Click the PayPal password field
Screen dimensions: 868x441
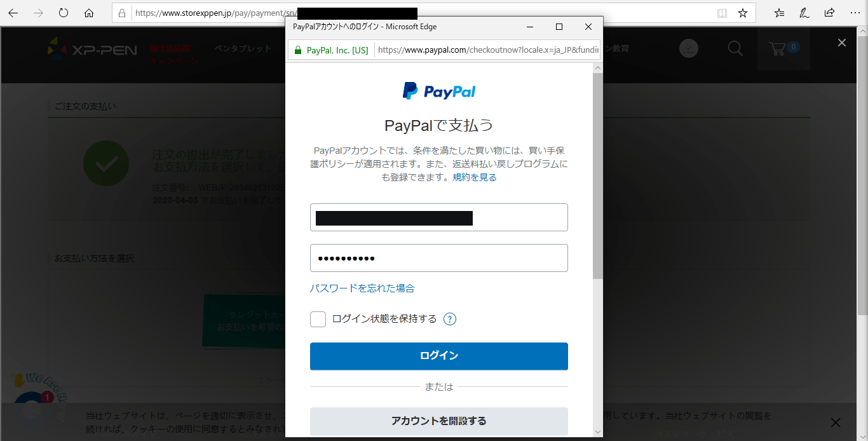[439, 258]
